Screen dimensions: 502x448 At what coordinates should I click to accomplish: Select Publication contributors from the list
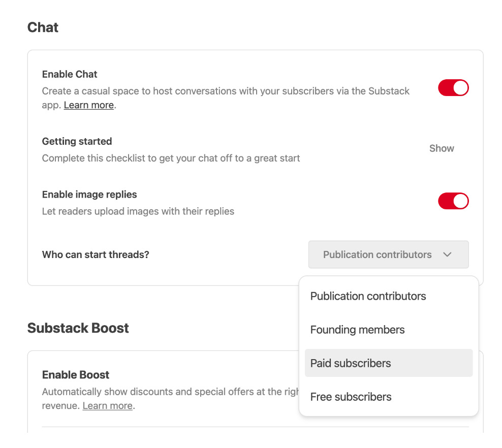[368, 296]
